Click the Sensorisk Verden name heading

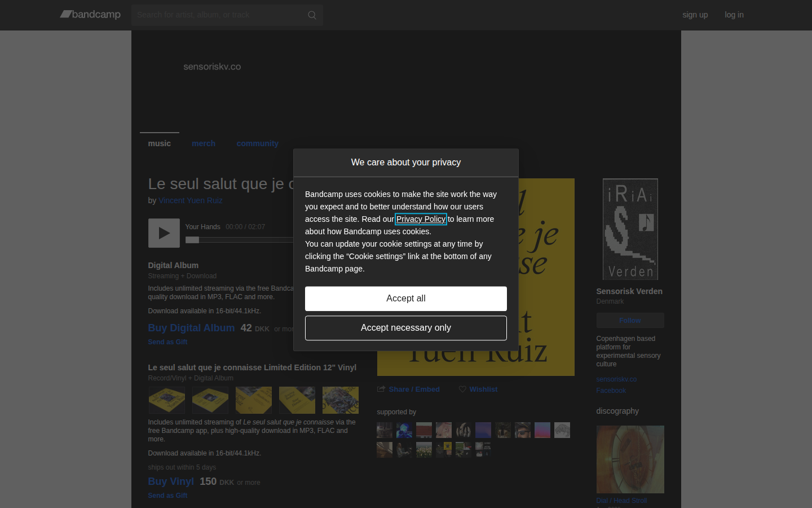(x=629, y=291)
